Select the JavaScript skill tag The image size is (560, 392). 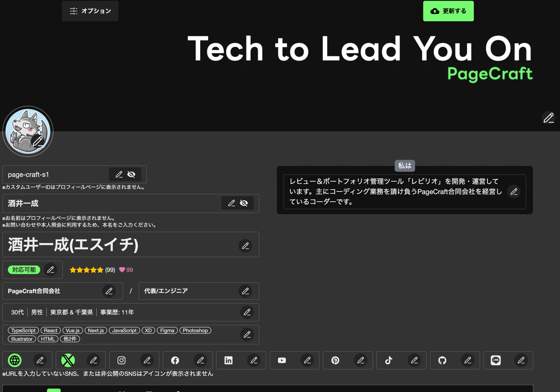click(124, 330)
